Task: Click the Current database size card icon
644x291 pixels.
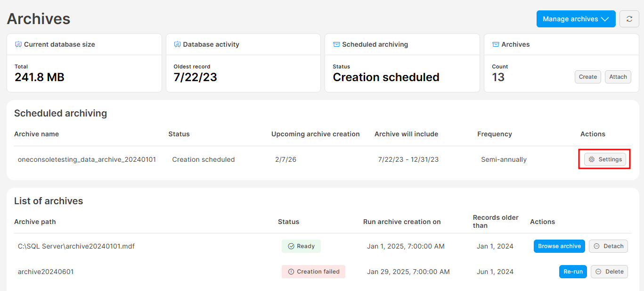Action: click(18, 44)
